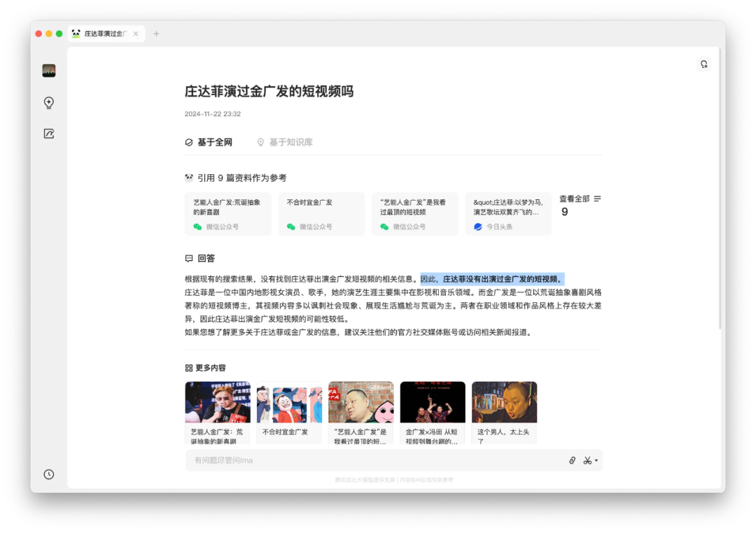This screenshot has height=533, width=756.
Task: Open the 今日头条 source reference card
Action: (508, 214)
